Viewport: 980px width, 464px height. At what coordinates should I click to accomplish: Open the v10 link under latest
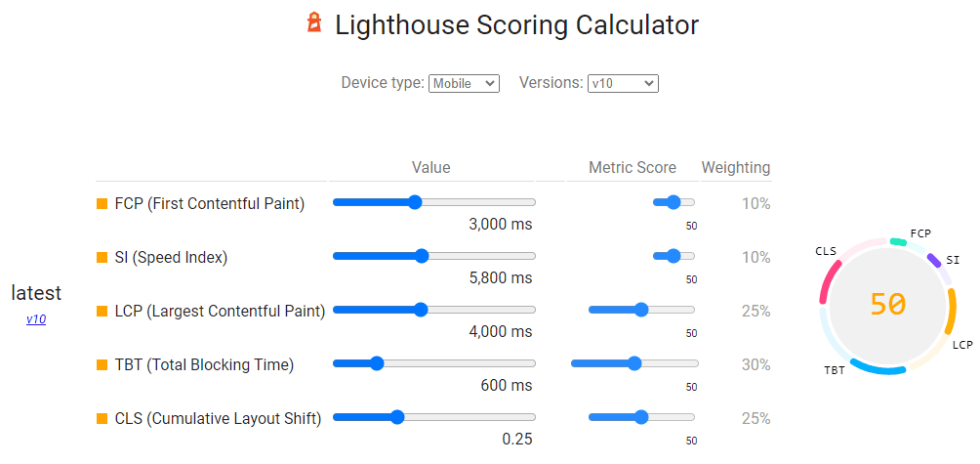pos(35,318)
